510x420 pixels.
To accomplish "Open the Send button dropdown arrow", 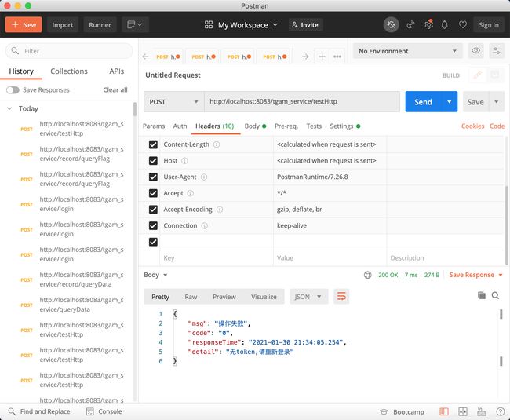I will tap(449, 102).
